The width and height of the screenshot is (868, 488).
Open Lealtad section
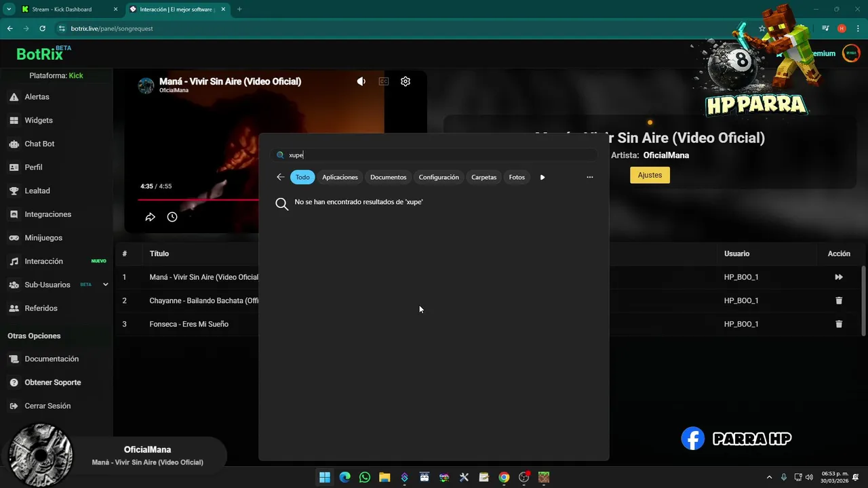coord(37,191)
